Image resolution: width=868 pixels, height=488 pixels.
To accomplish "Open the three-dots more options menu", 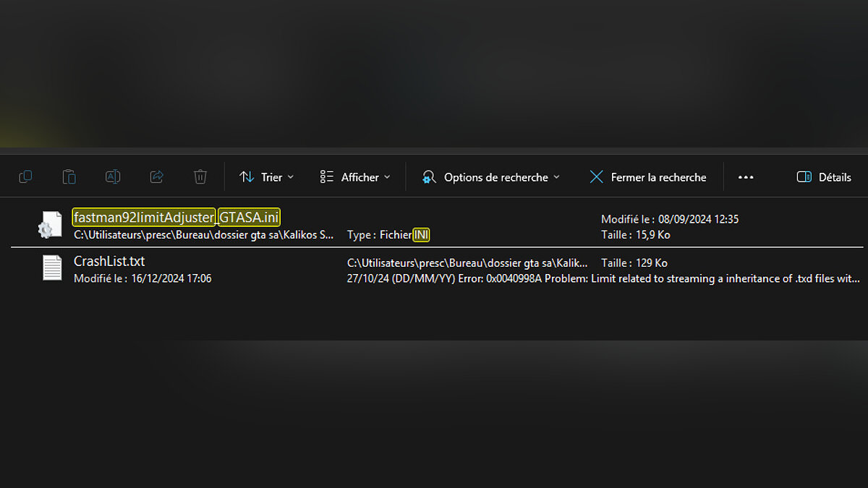I will click(x=746, y=177).
